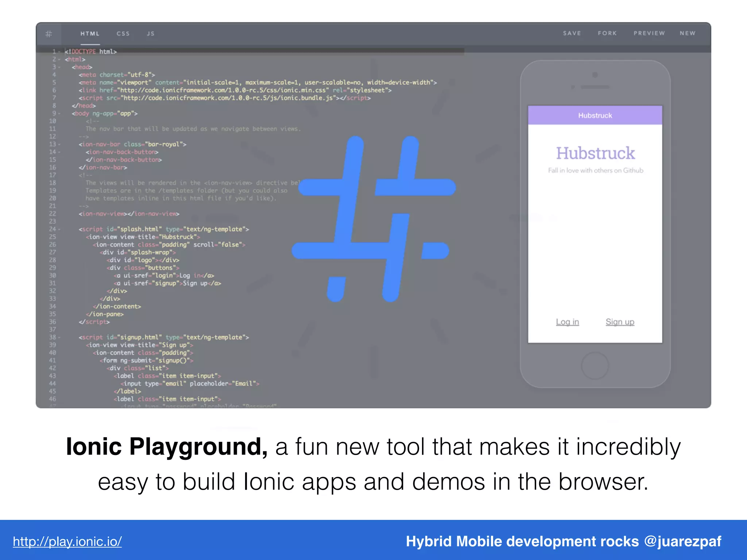
Task: Create a NEW playground
Action: tap(688, 33)
